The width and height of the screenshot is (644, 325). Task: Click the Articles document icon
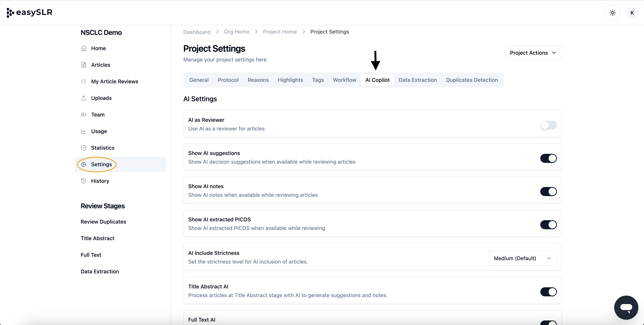(84, 65)
